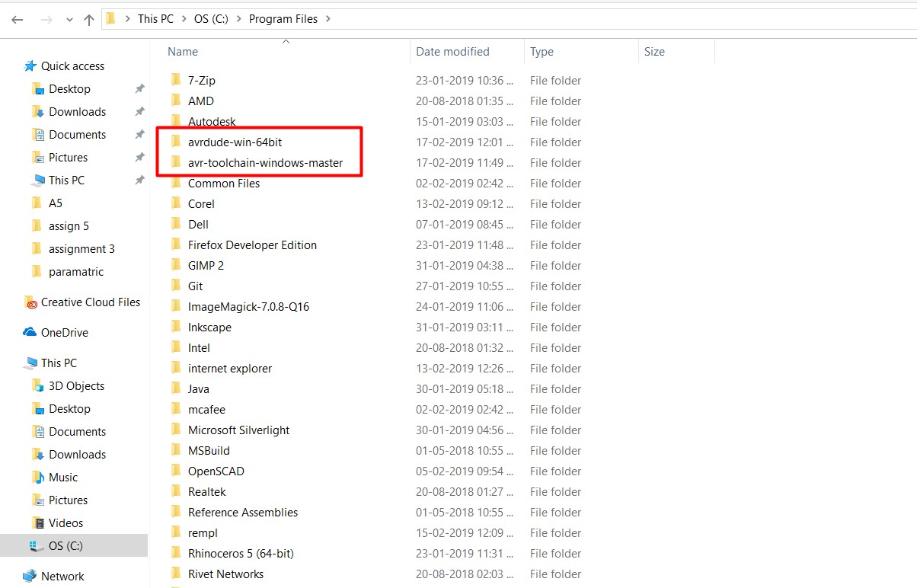Select the ImageMagick-7.0.8-Q16 folder
917x588 pixels.
click(248, 307)
